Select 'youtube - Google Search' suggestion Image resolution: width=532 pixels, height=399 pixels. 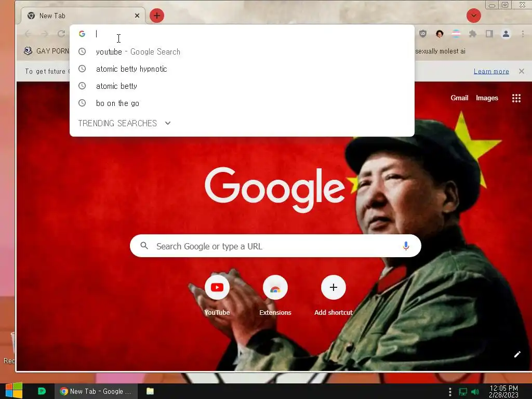pyautogui.click(x=242, y=51)
